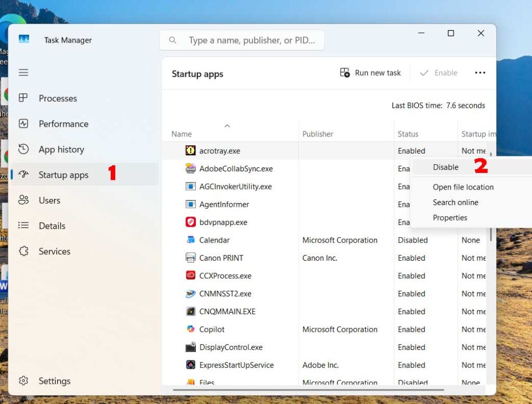Image resolution: width=532 pixels, height=404 pixels.
Task: Select the Canon PRINT startup entry
Action: [221, 258]
